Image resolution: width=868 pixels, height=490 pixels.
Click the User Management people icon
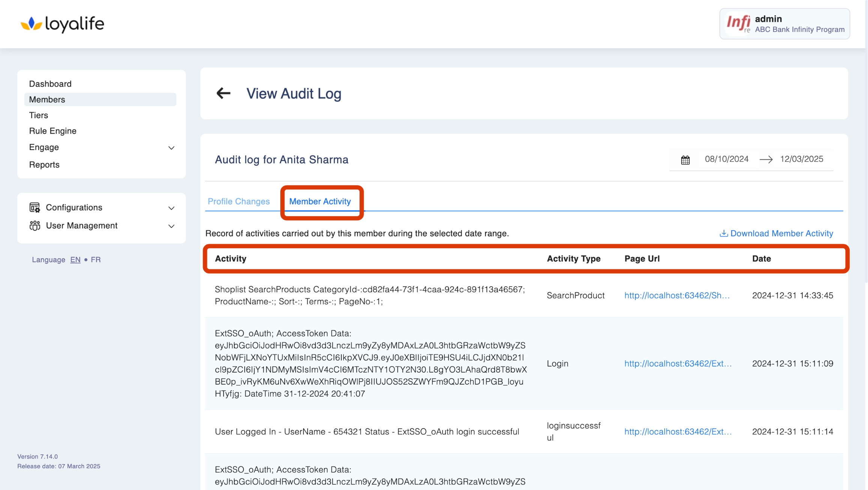[35, 225]
